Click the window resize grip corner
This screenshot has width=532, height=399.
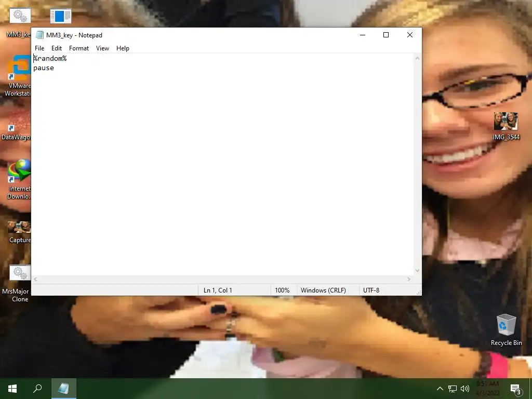[419, 292]
